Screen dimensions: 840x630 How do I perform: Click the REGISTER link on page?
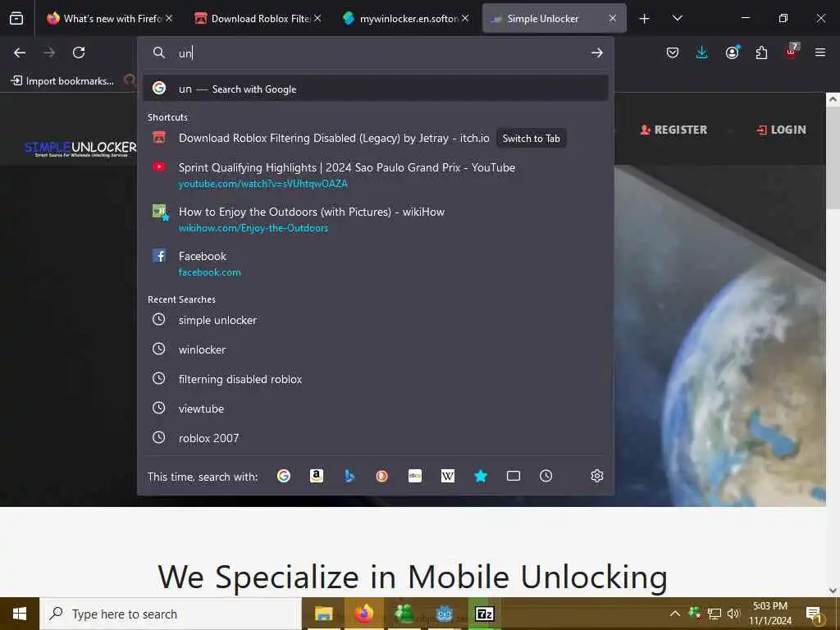coord(673,130)
